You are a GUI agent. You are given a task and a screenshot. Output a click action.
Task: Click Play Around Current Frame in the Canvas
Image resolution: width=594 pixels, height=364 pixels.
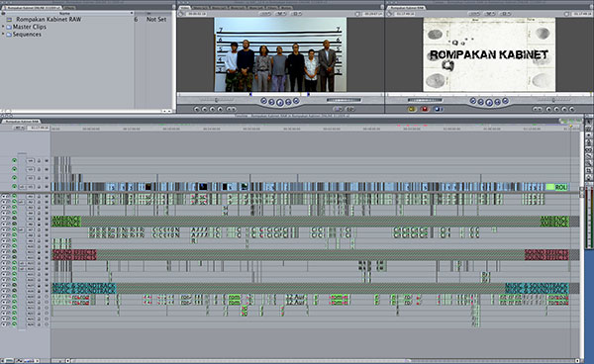497,102
